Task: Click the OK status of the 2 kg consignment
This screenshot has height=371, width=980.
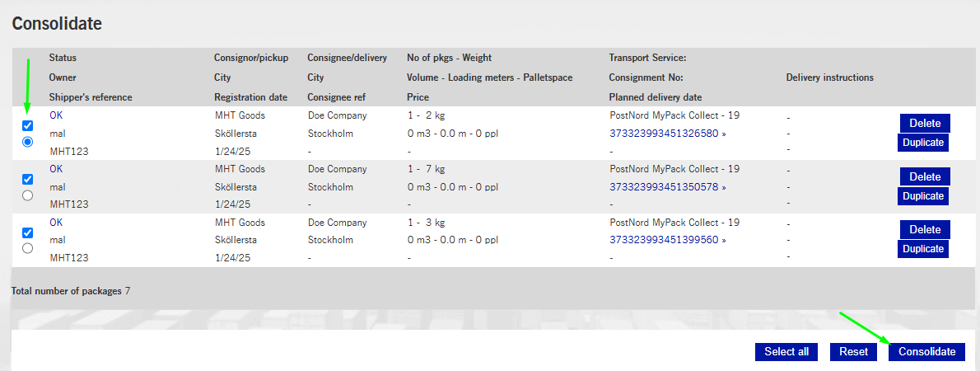Action: (56, 115)
